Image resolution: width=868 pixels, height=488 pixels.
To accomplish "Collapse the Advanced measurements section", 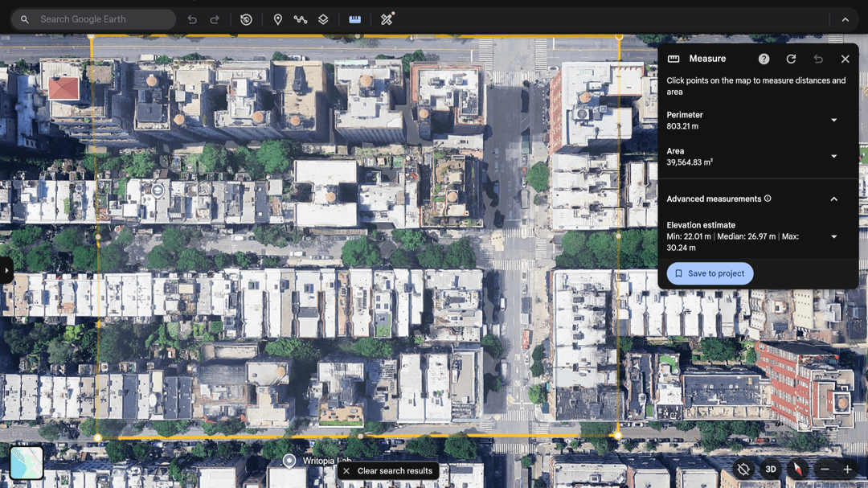I will 833,199.
